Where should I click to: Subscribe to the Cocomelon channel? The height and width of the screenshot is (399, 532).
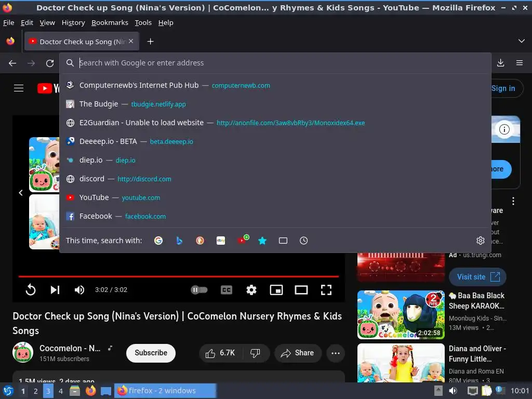(x=151, y=353)
